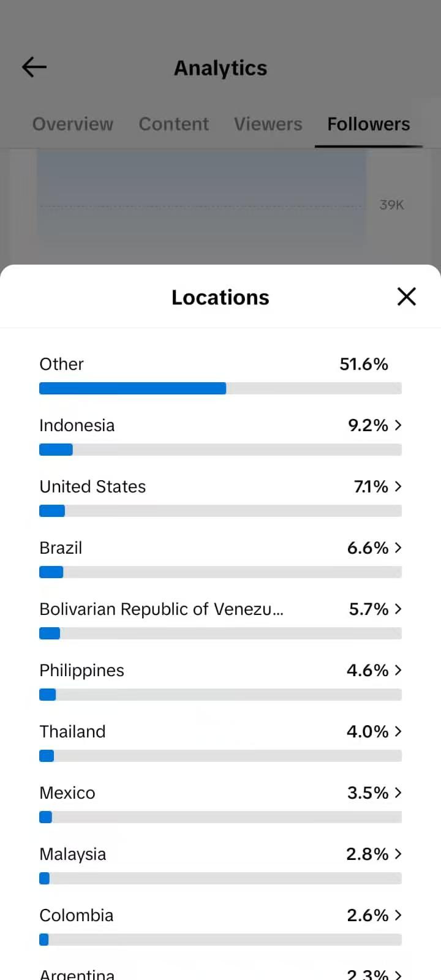Tap the Bolivarian Republic of Venezuela label
The height and width of the screenshot is (980, 441).
point(162,609)
